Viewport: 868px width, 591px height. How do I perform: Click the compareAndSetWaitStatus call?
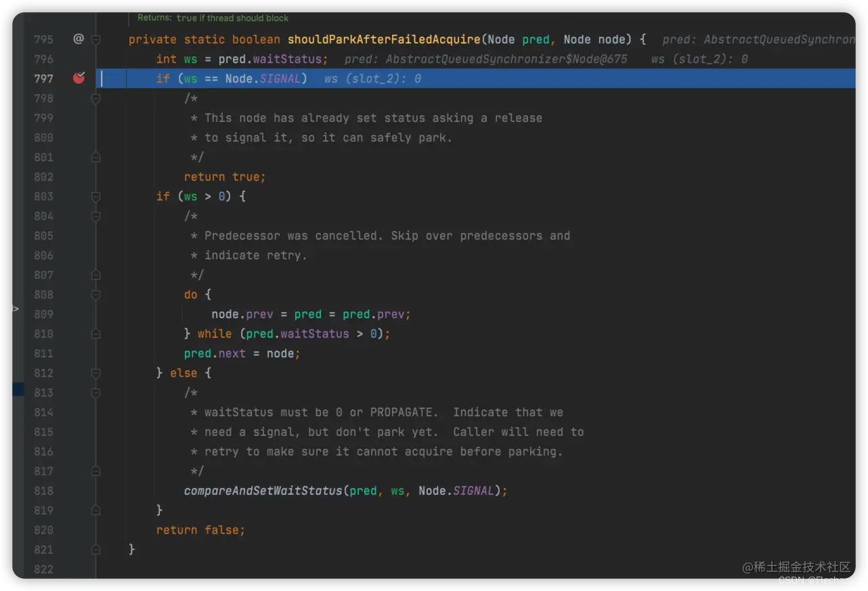click(x=345, y=491)
